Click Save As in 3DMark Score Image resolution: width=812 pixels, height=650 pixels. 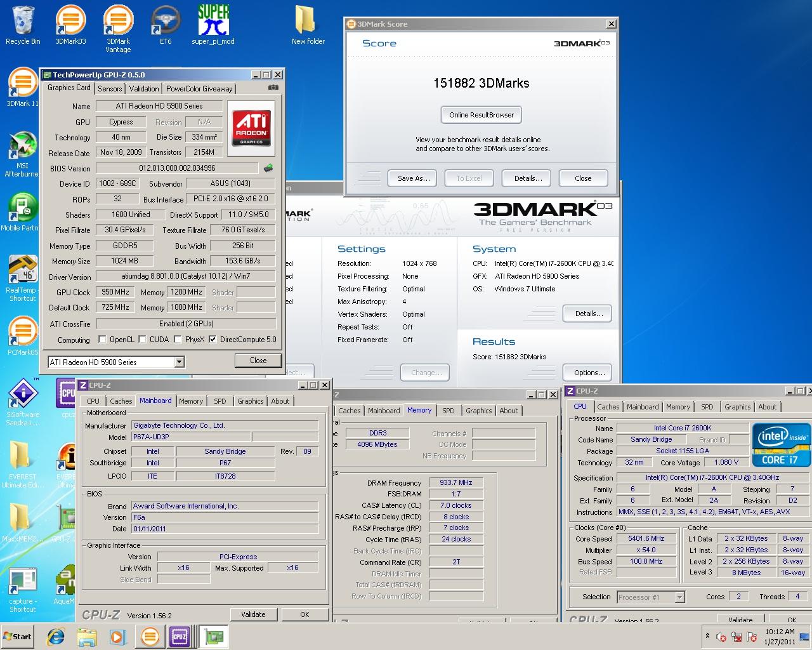click(414, 178)
